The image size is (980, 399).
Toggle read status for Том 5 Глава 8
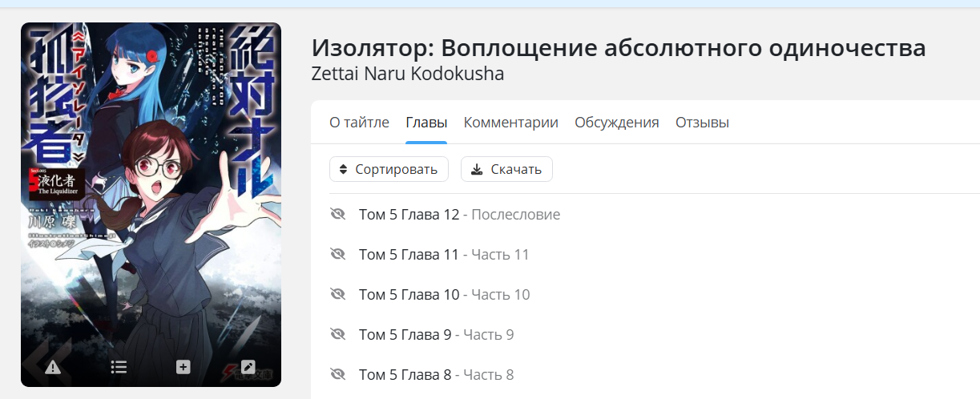(x=337, y=374)
